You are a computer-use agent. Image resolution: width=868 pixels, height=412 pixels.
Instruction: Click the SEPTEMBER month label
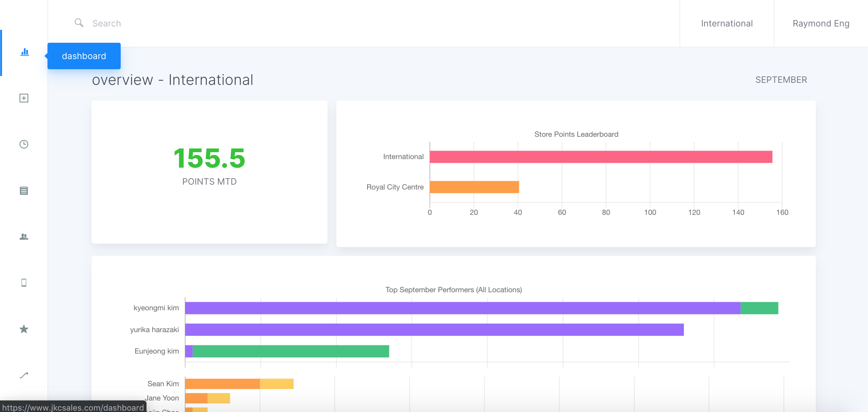tap(781, 80)
